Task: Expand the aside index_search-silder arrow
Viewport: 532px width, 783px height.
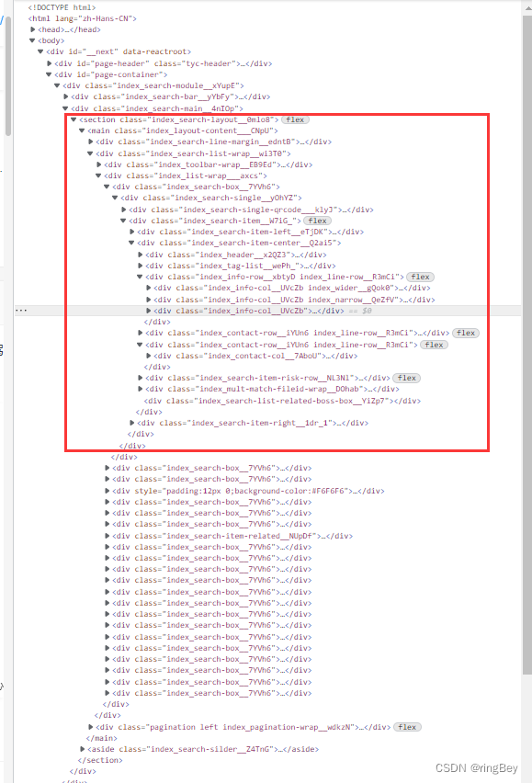Action: coord(83,749)
